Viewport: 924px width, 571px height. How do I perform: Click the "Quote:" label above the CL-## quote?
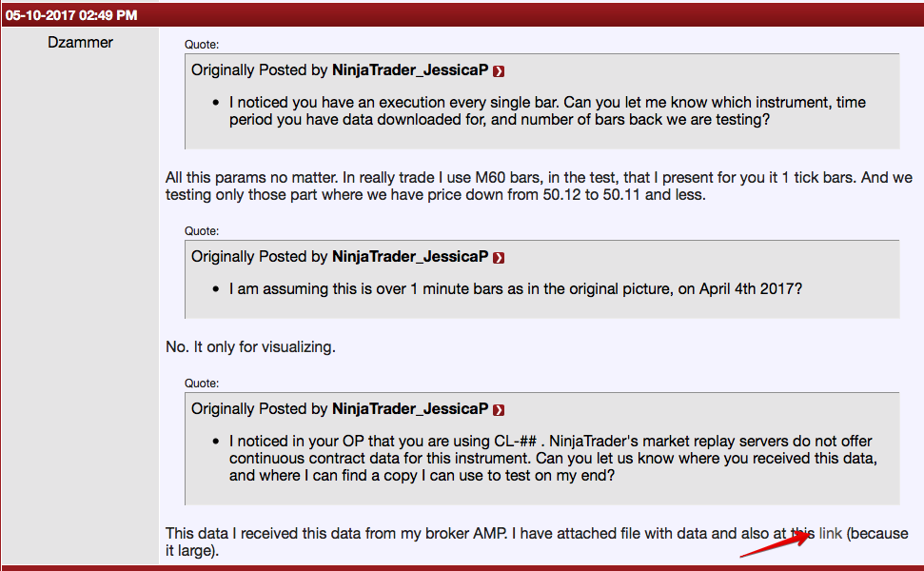[202, 383]
